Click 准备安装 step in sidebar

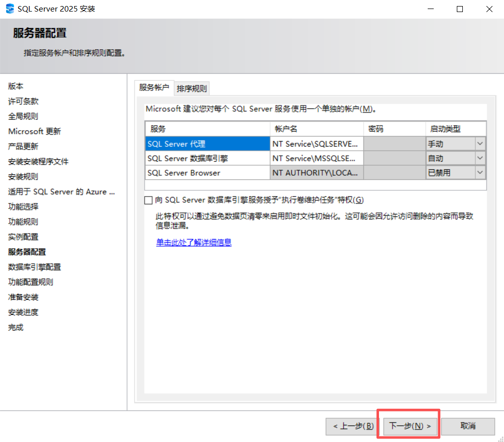[x=23, y=297]
